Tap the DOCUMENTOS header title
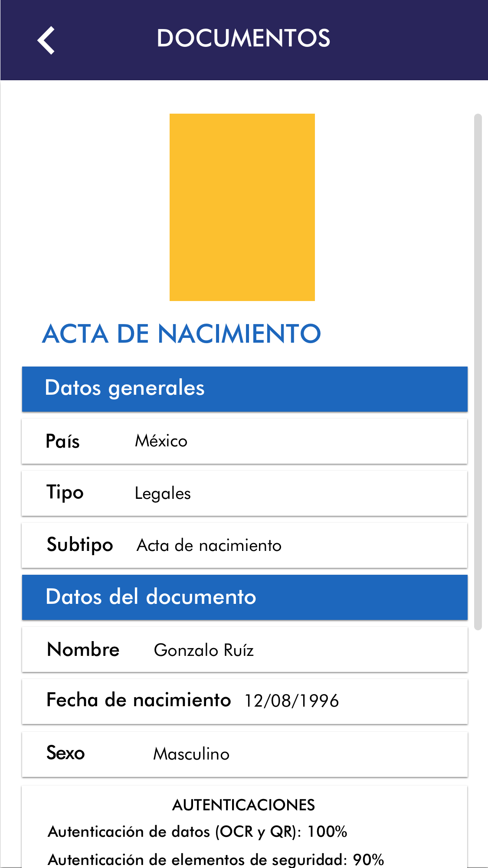The height and width of the screenshot is (868, 488). (x=243, y=38)
